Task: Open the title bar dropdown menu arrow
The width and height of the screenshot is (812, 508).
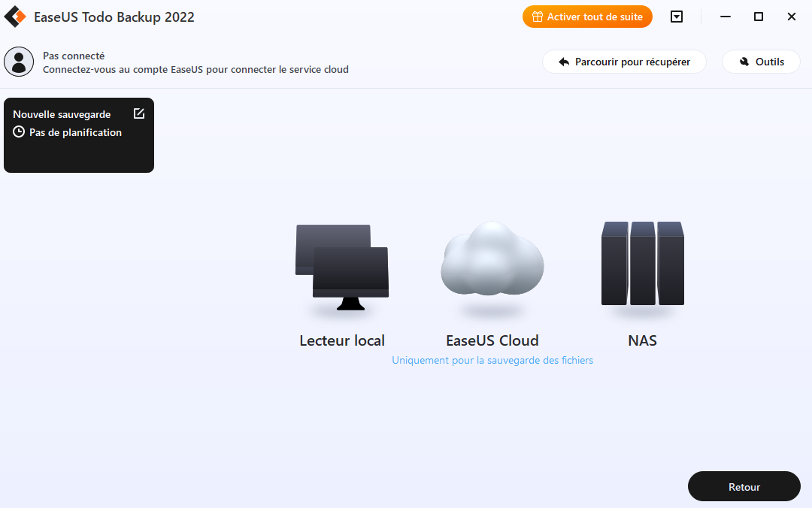Action: pos(677,17)
